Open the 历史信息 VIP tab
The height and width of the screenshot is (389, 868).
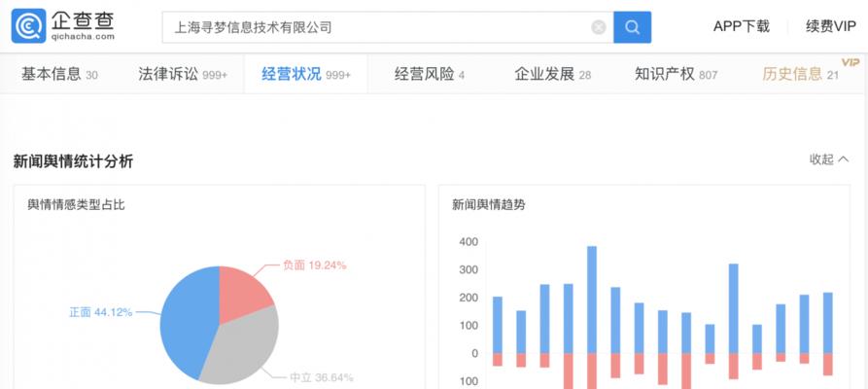point(801,74)
